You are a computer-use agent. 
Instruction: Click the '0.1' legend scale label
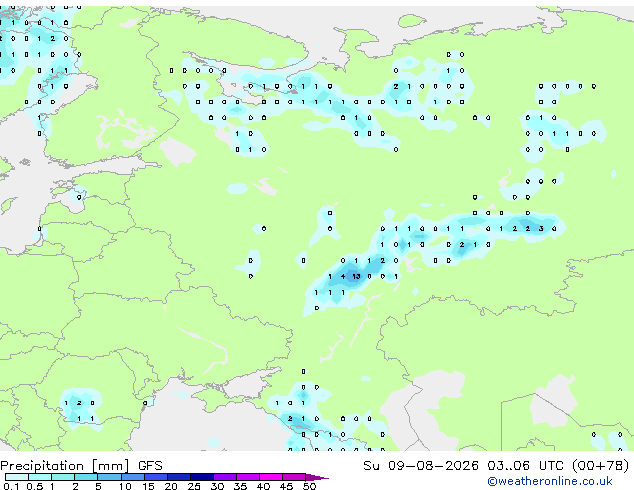pyautogui.click(x=11, y=486)
